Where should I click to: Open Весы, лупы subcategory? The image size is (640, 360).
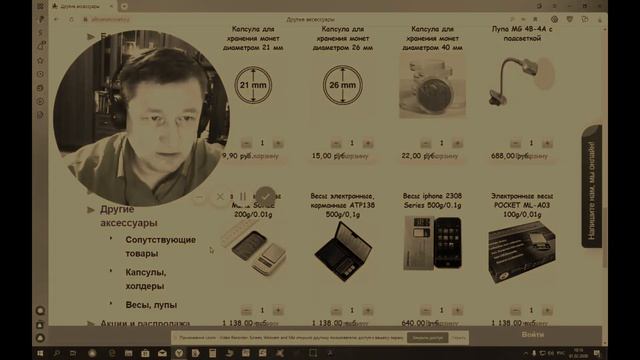click(x=151, y=305)
